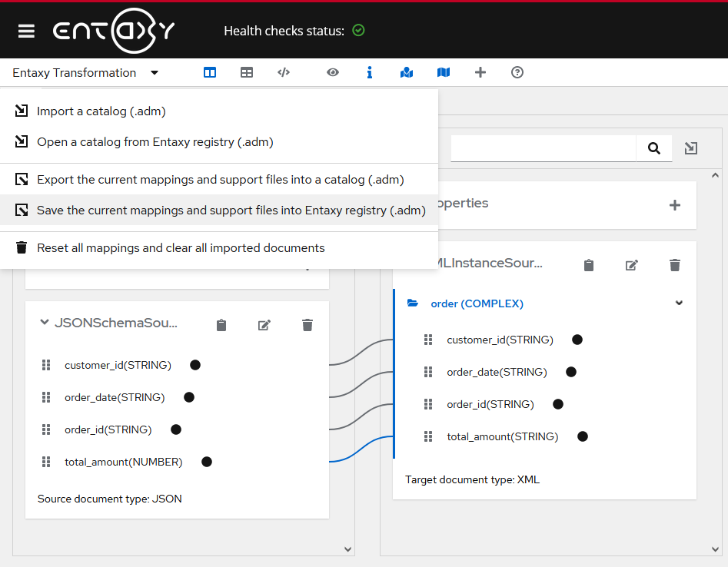The width and height of the screenshot is (728, 567).
Task: Open the help question mark icon
Action: pyautogui.click(x=517, y=72)
